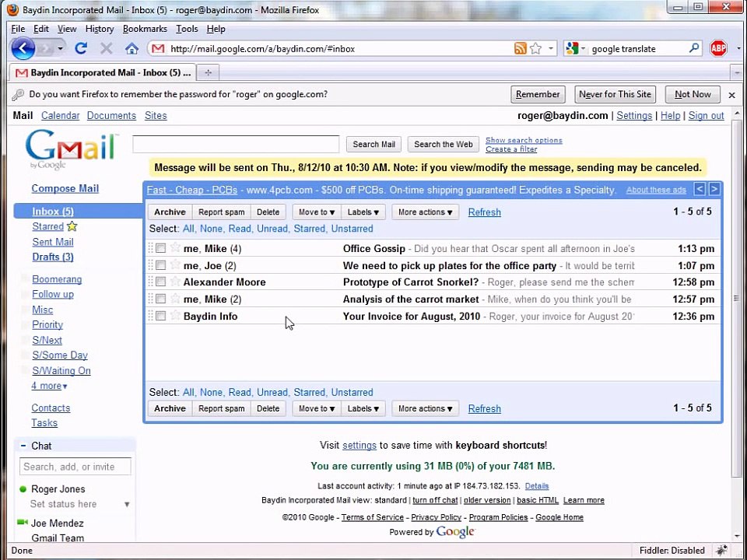
Task: Click the Adblock Plus ABP icon
Action: (718, 48)
